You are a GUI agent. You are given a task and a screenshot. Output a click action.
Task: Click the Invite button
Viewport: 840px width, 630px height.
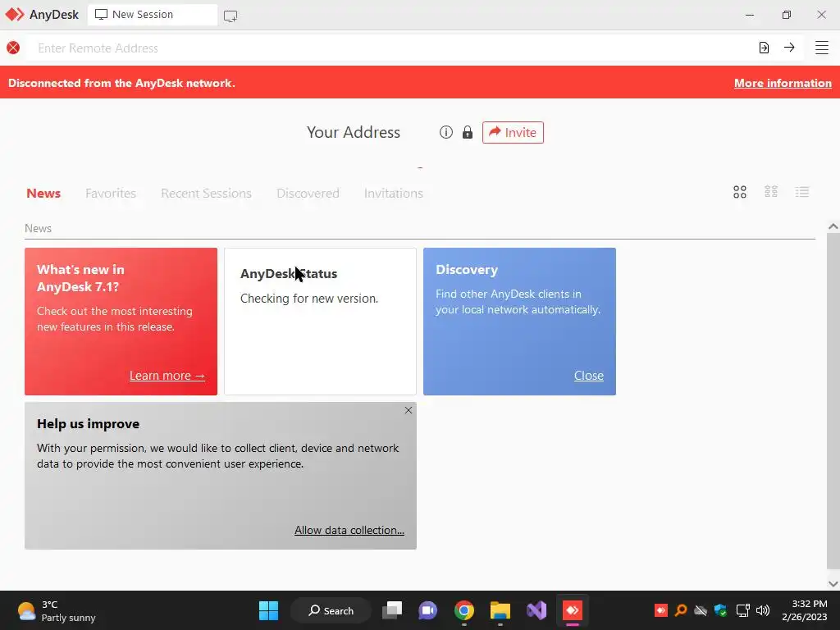point(513,132)
